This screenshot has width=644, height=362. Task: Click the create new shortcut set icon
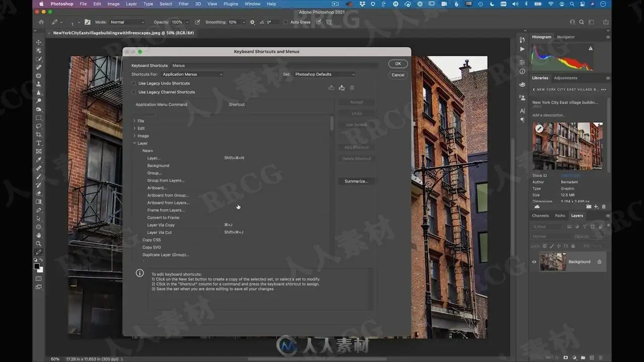point(342,87)
